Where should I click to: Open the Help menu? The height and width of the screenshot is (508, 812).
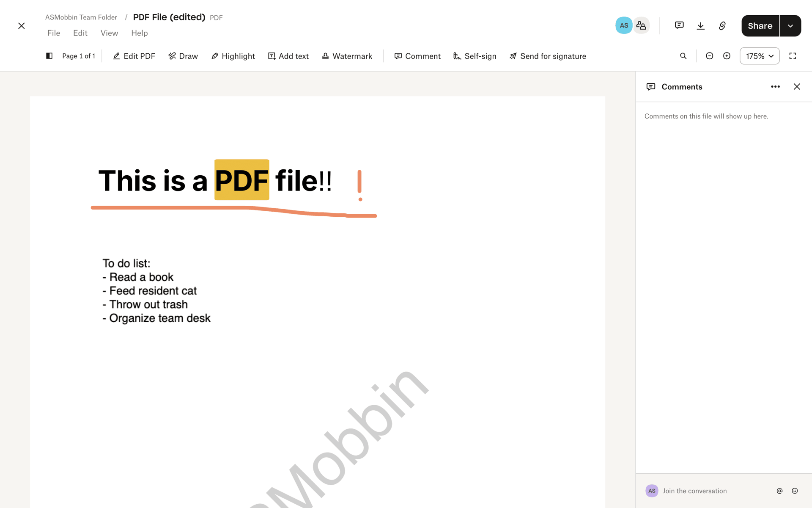tap(140, 33)
